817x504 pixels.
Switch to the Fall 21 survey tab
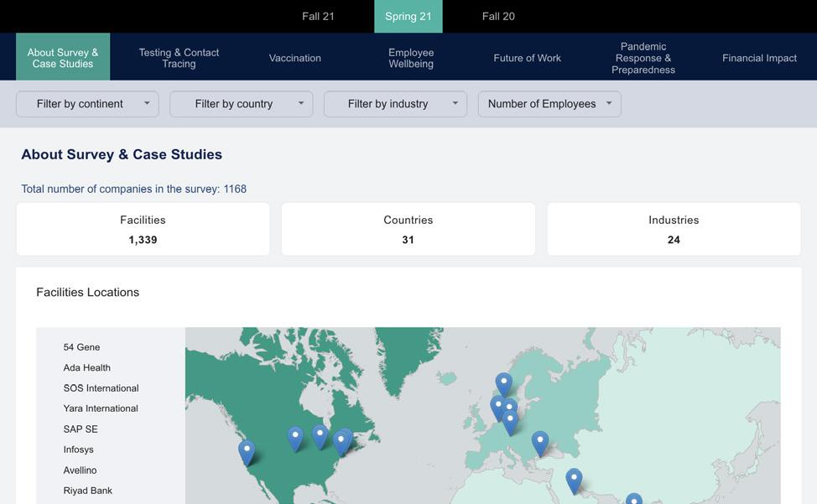coord(318,16)
